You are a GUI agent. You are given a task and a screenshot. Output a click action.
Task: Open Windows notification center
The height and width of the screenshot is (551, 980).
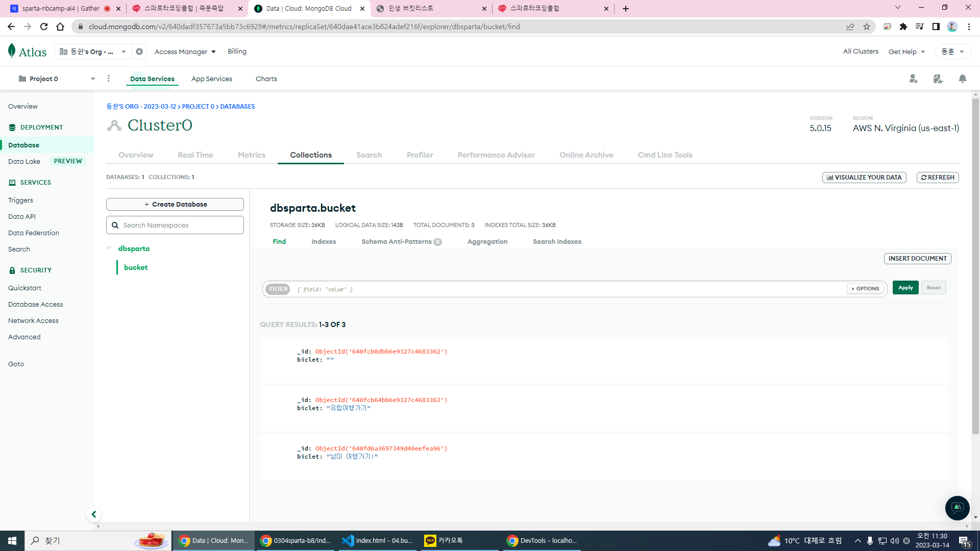tap(964, 541)
